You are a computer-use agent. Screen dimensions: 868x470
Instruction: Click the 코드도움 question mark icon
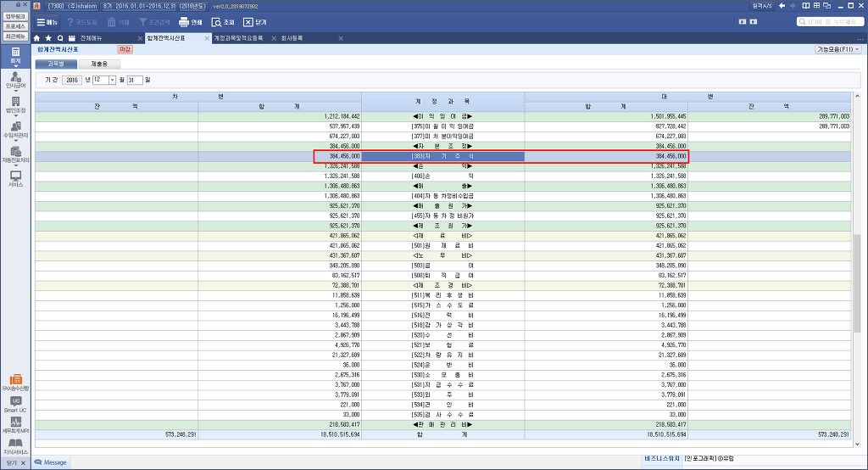point(70,22)
